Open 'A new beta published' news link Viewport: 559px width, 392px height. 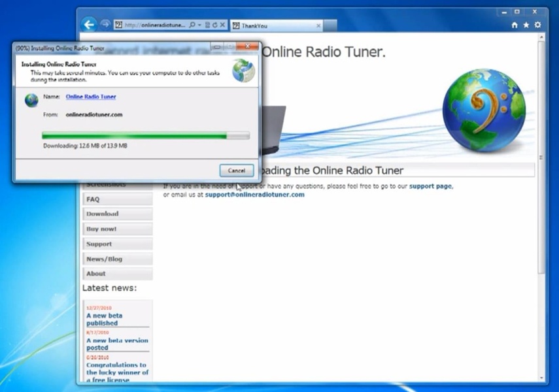(x=105, y=319)
